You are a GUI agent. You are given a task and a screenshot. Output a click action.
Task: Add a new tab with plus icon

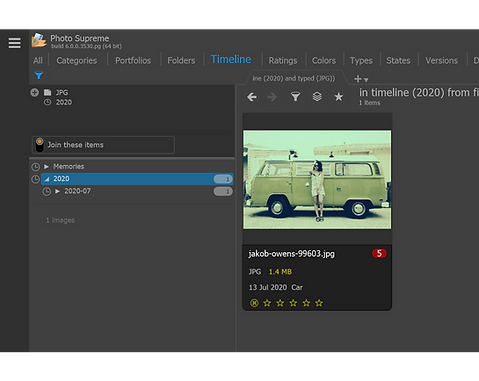pyautogui.click(x=358, y=79)
